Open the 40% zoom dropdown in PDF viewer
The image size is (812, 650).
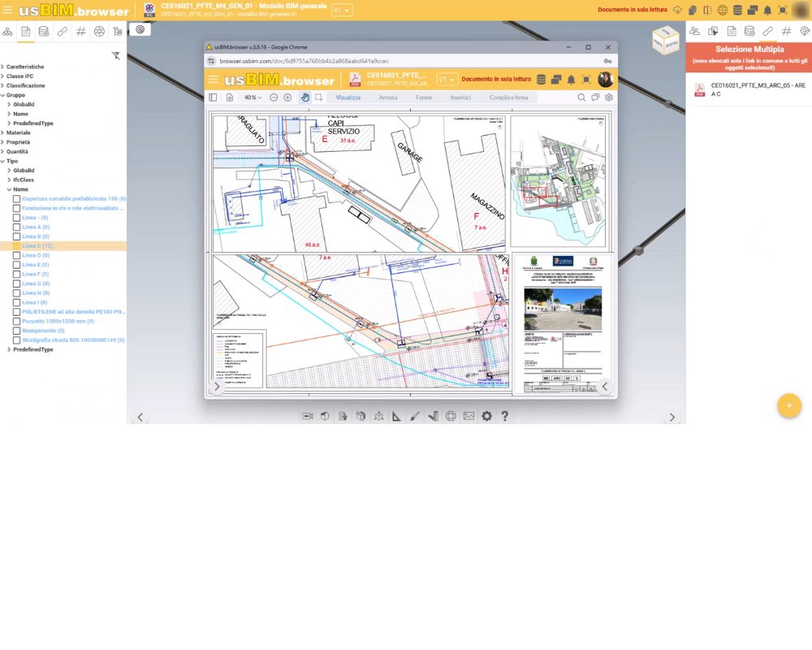tap(253, 97)
